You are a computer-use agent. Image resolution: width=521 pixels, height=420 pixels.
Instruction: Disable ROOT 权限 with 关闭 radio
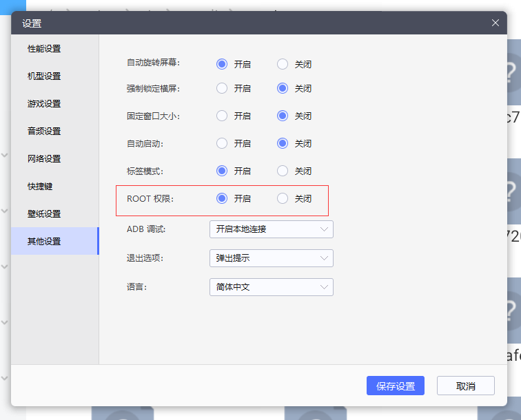pyautogui.click(x=283, y=198)
